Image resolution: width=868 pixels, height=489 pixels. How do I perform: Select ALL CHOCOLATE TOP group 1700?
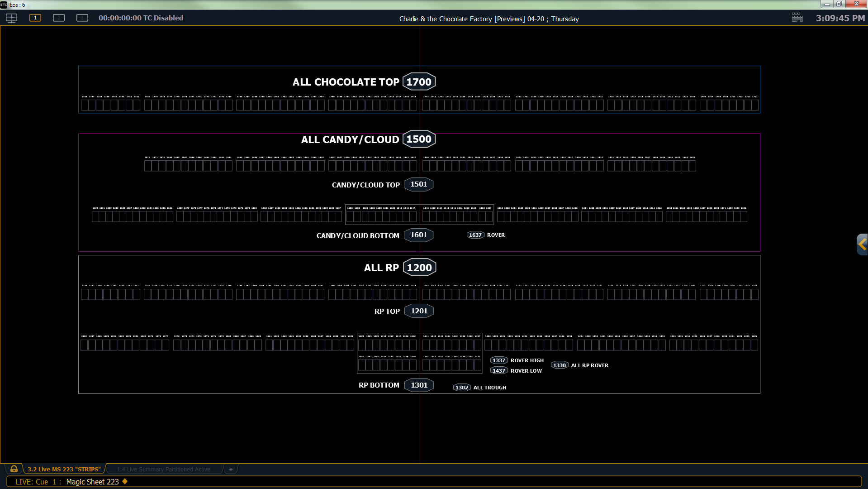tap(419, 82)
